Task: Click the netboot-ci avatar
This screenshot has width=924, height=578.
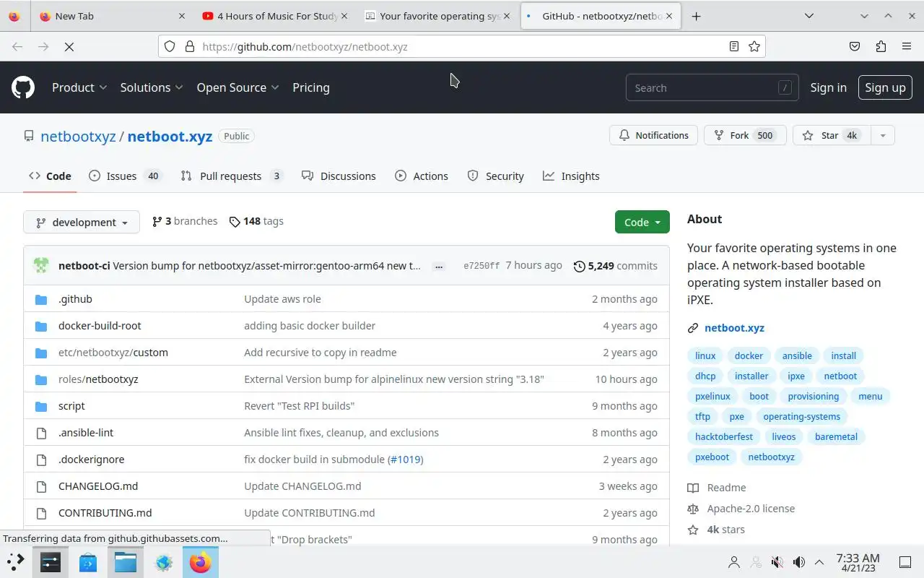Action: [x=41, y=265]
